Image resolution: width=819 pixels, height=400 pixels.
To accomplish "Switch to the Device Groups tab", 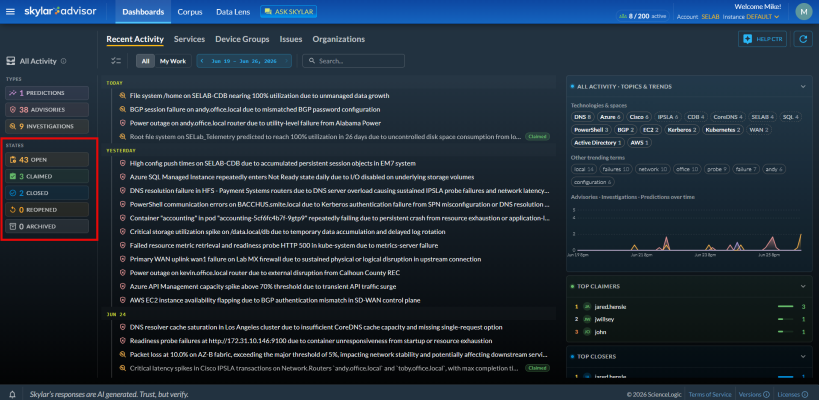I will pos(242,39).
